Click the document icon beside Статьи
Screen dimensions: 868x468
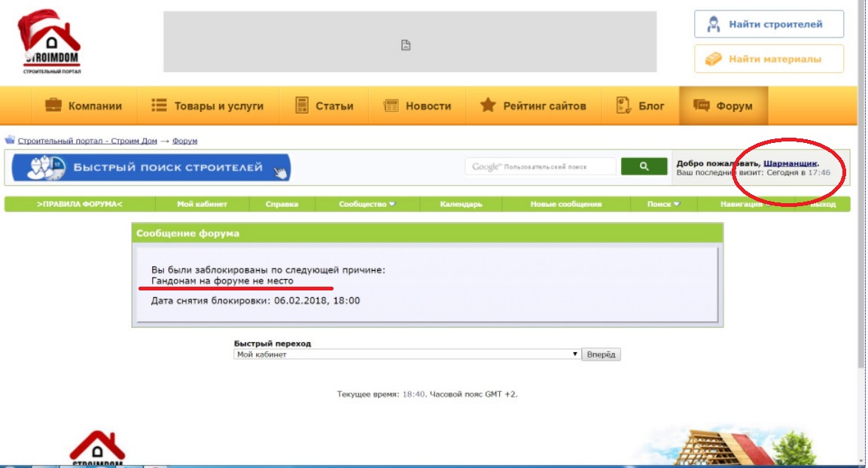(302, 105)
